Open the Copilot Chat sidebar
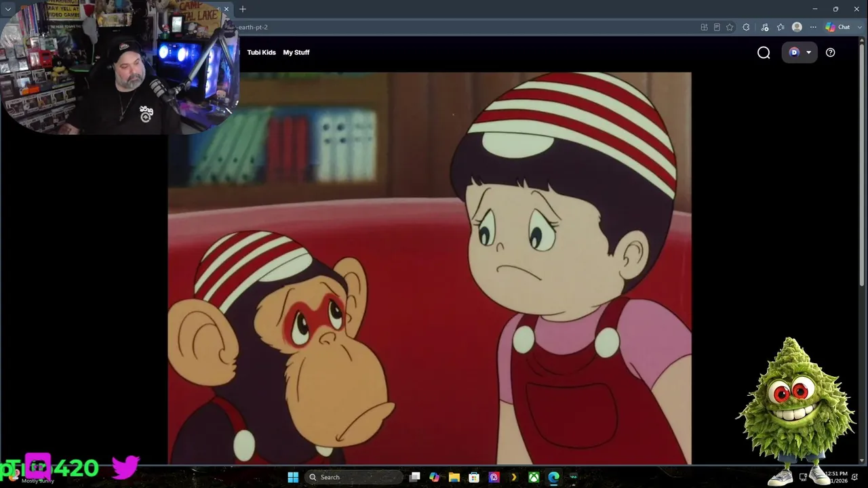The image size is (868, 488). coord(838,27)
